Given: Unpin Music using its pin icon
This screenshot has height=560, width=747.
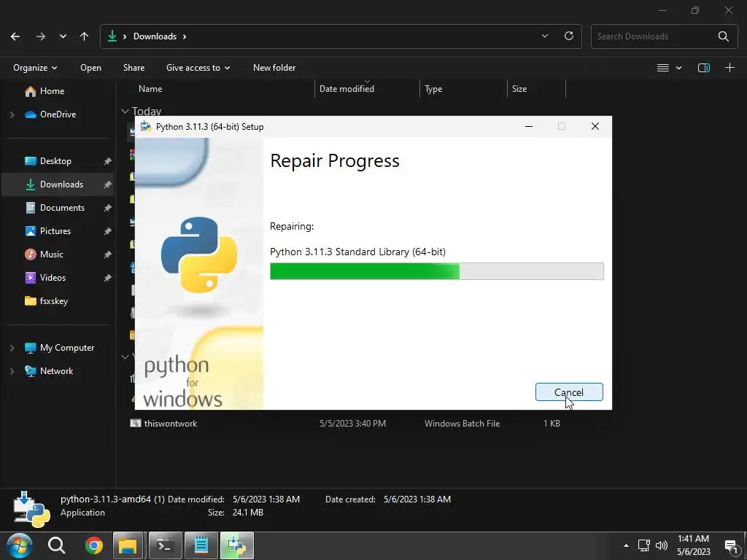Looking at the screenshot, I should tap(107, 254).
